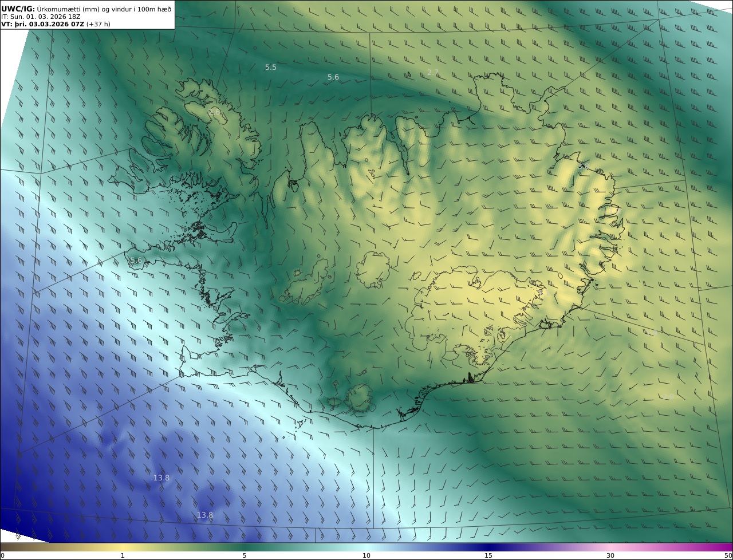Click the lower 13.8 value label
The height and width of the screenshot is (560, 733).
pyautogui.click(x=205, y=515)
